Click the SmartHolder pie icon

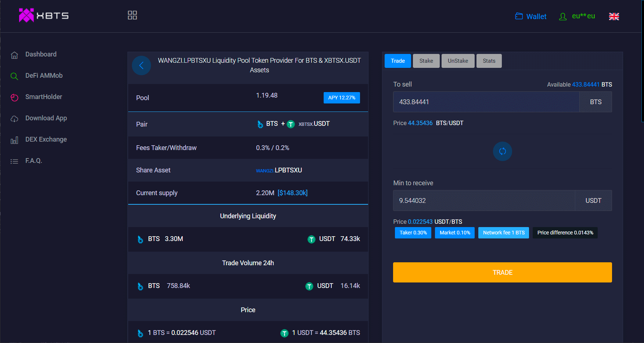point(14,98)
